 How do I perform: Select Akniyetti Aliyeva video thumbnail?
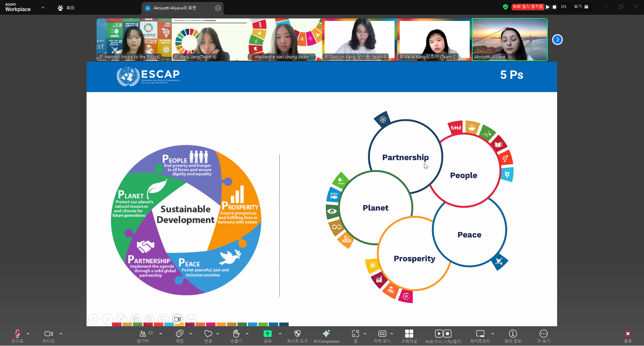click(x=510, y=40)
